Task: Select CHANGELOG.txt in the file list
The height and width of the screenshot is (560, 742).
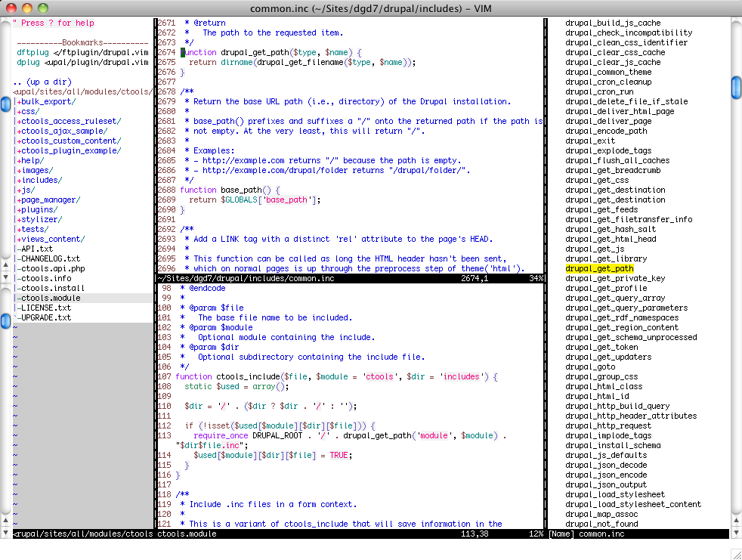Action: pyautogui.click(x=50, y=258)
